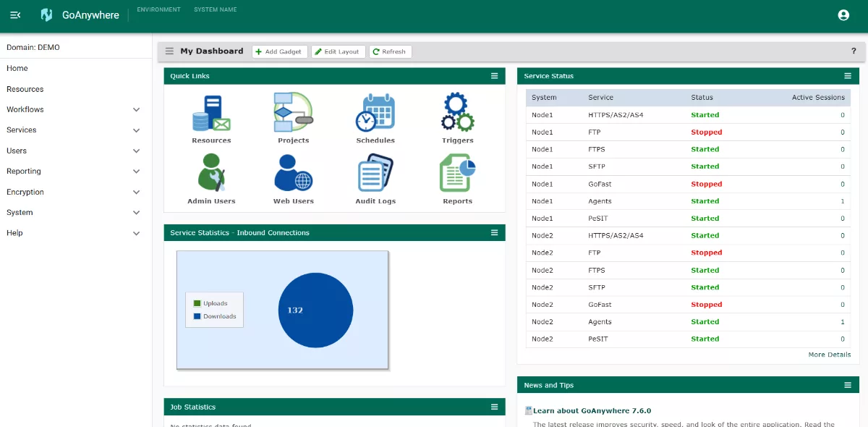This screenshot has height=427, width=868.
Task: Open Resources in the sidebar
Action: [25, 89]
